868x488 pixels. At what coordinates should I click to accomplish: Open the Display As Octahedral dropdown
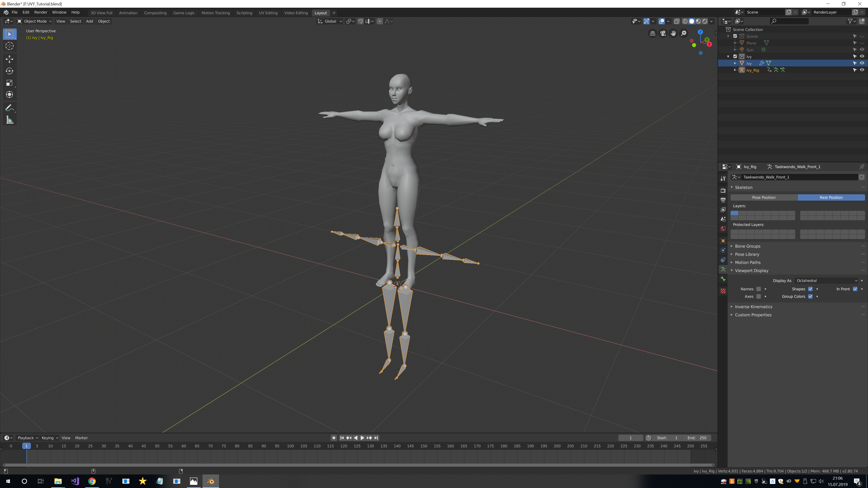(x=827, y=281)
